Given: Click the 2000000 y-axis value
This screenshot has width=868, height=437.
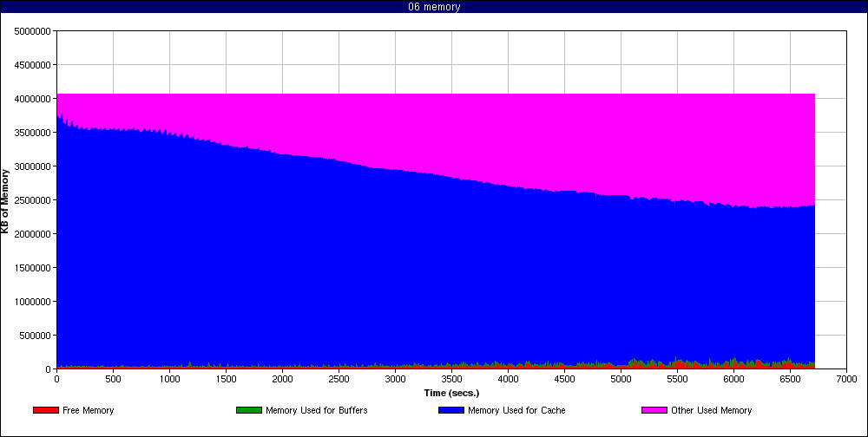Looking at the screenshot, I should 35,233.
